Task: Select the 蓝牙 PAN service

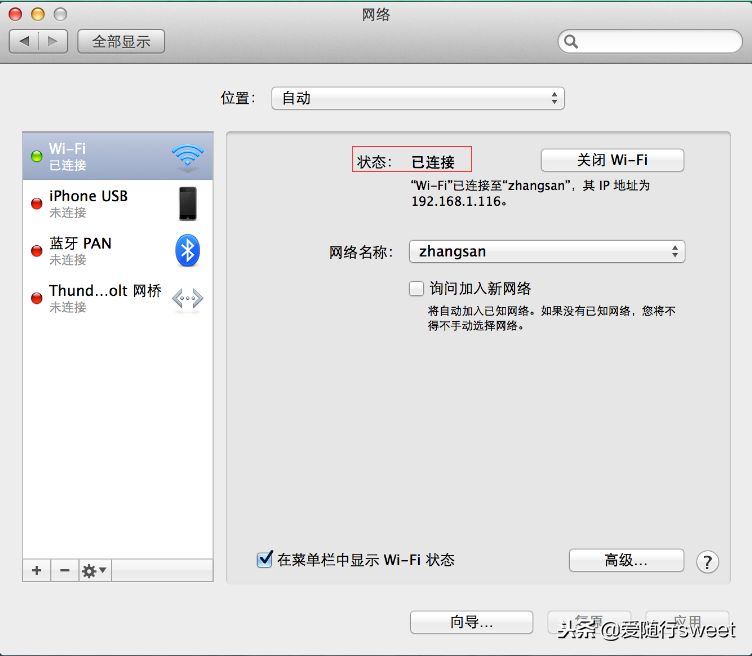Action: pos(118,251)
